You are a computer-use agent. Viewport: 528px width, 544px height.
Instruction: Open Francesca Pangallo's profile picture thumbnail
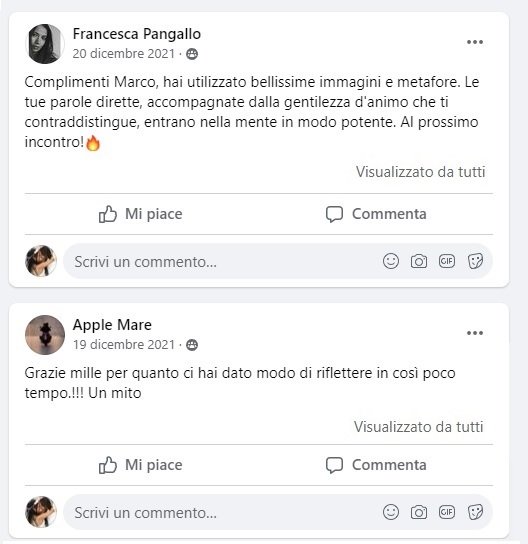45,44
